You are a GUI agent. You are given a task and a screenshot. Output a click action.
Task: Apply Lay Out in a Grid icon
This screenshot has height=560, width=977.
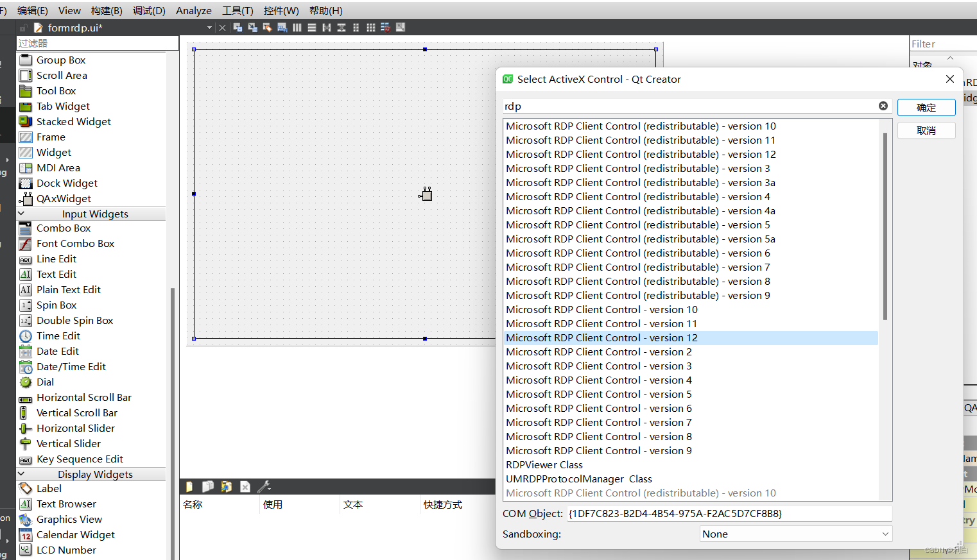click(x=371, y=28)
